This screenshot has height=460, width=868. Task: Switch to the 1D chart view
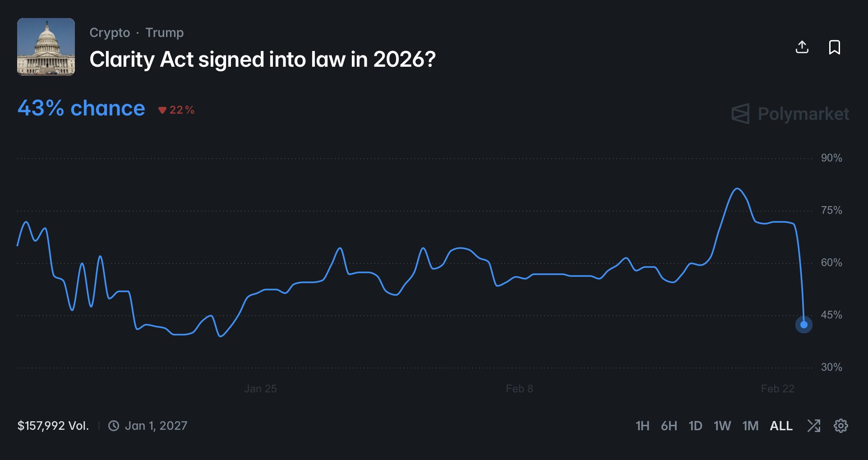coord(695,425)
